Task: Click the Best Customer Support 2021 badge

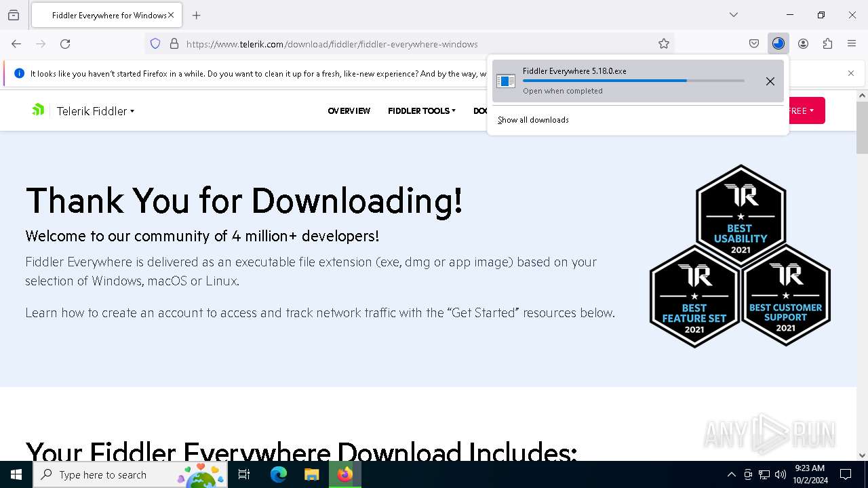Action: pos(786,296)
